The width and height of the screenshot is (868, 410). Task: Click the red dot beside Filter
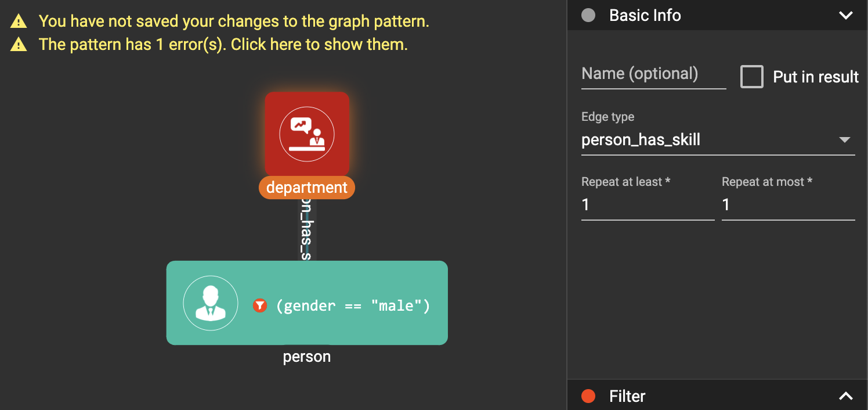click(x=588, y=396)
